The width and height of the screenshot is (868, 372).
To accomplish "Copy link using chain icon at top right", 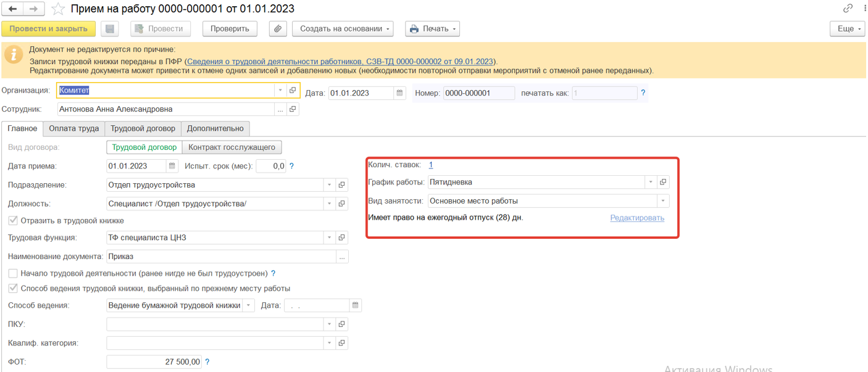I will (x=848, y=9).
